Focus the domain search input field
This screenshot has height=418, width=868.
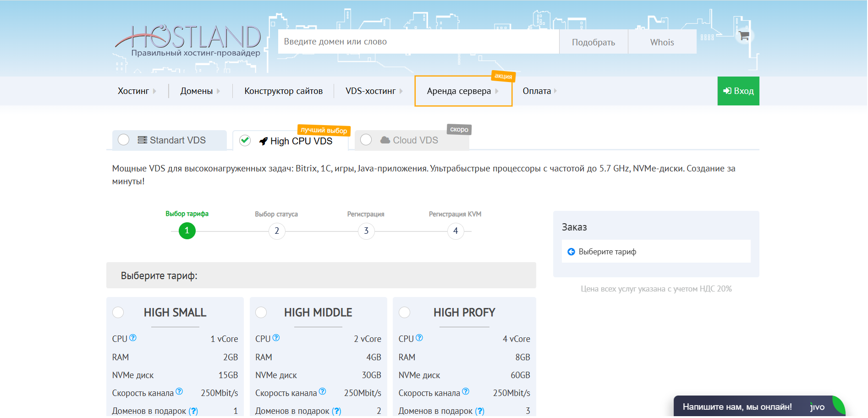(x=418, y=42)
